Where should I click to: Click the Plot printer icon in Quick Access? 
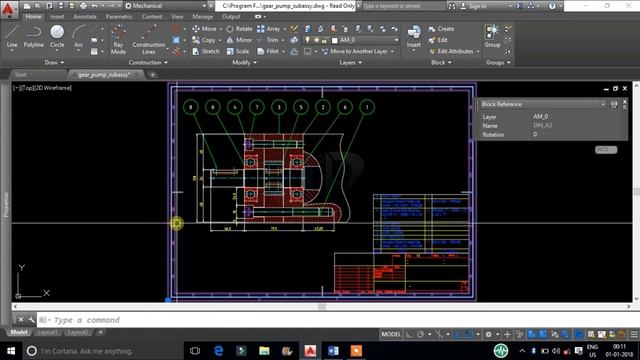click(83, 6)
